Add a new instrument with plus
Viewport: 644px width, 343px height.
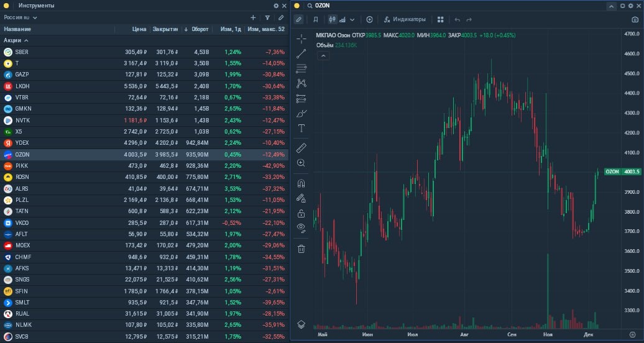point(253,17)
